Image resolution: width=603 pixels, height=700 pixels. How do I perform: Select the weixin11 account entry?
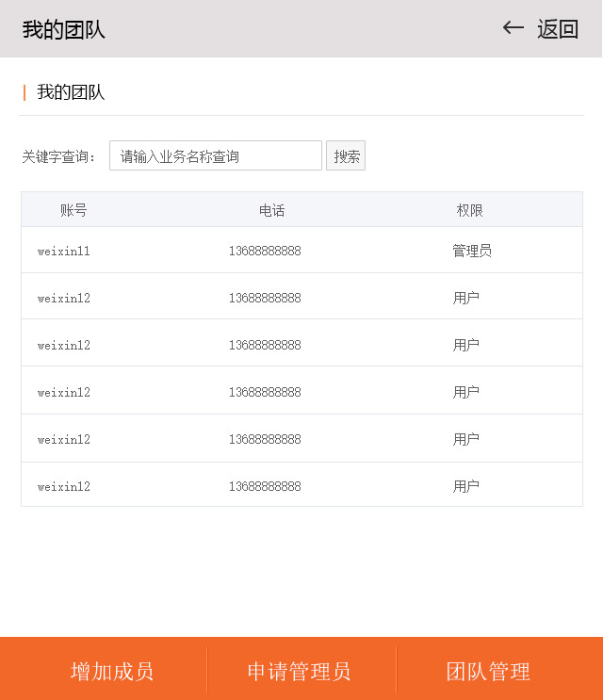click(x=64, y=252)
